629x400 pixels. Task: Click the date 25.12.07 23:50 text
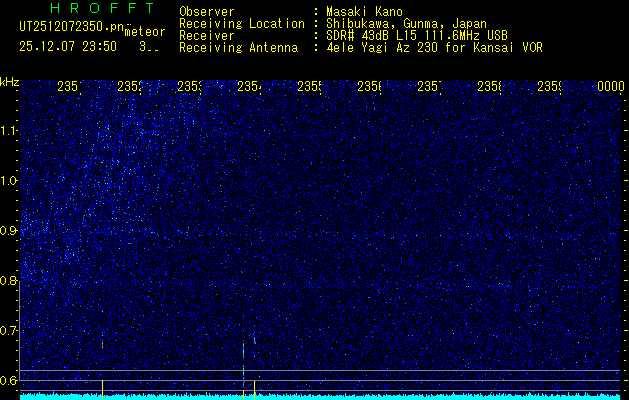coord(68,47)
